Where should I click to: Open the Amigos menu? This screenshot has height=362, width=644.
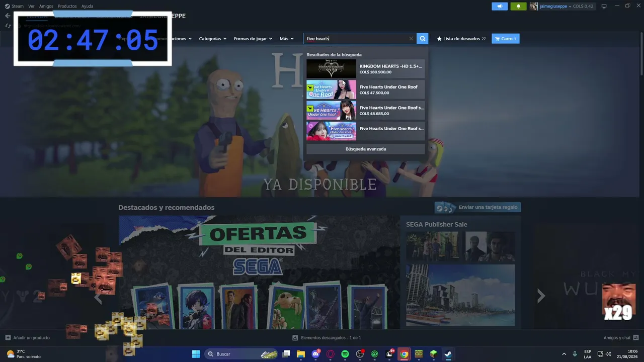46,6
